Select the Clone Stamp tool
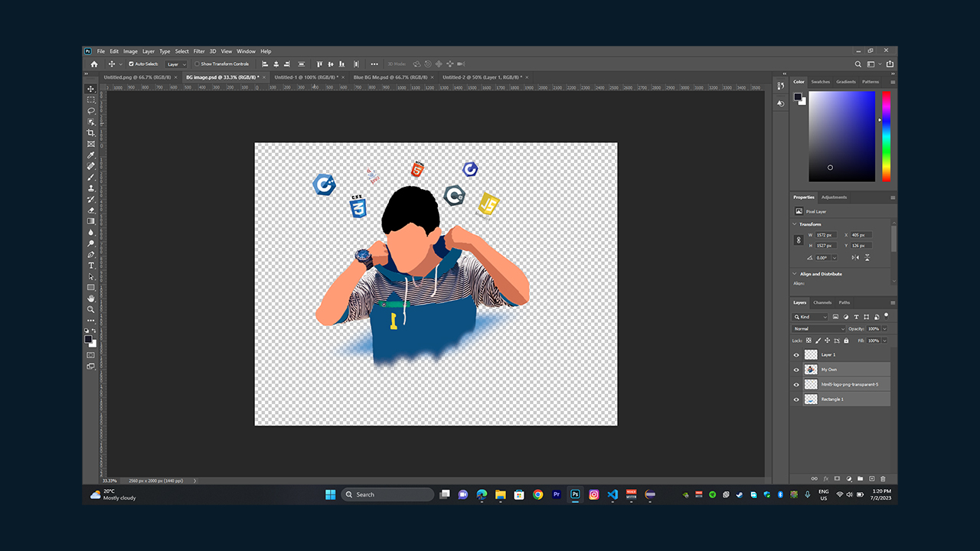This screenshot has height=551, width=980. click(x=91, y=187)
